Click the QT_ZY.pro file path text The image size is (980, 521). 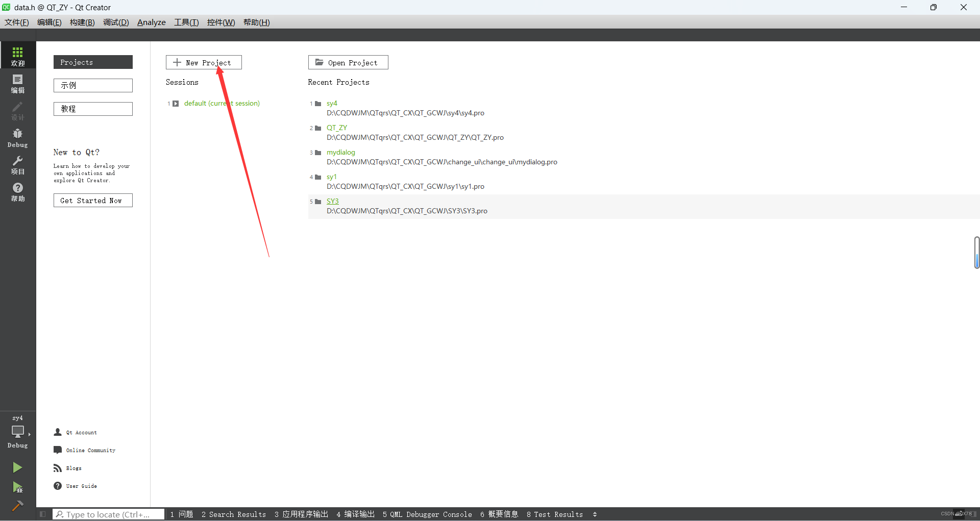pos(415,137)
